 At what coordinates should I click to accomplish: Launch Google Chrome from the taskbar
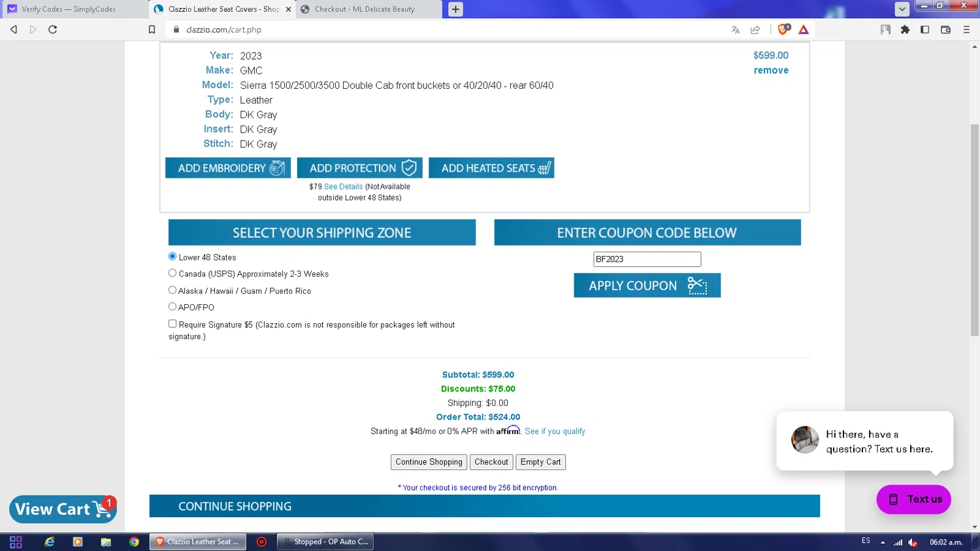pyautogui.click(x=134, y=542)
